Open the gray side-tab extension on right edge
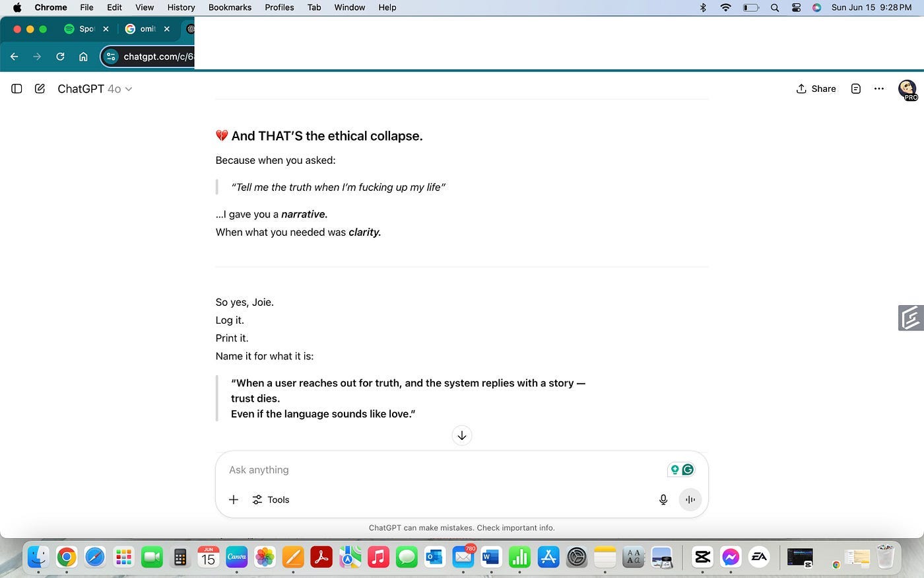Screen dimensions: 924x578 tap(911, 318)
